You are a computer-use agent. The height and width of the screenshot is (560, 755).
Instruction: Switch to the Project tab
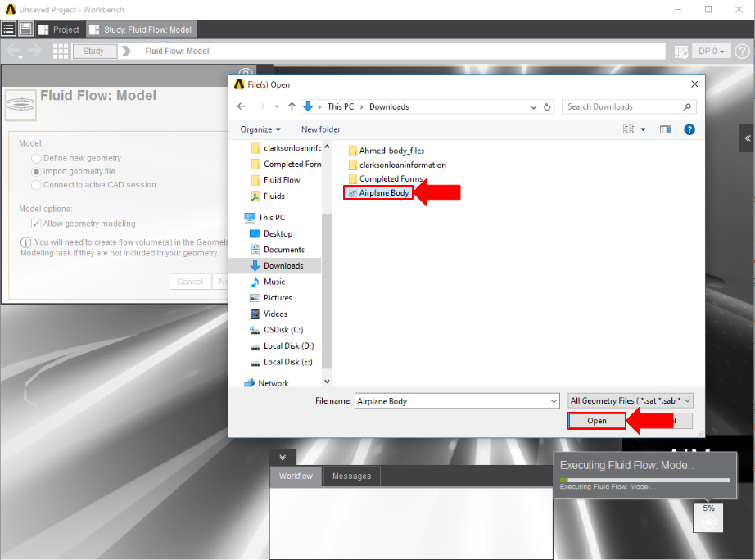tap(59, 29)
